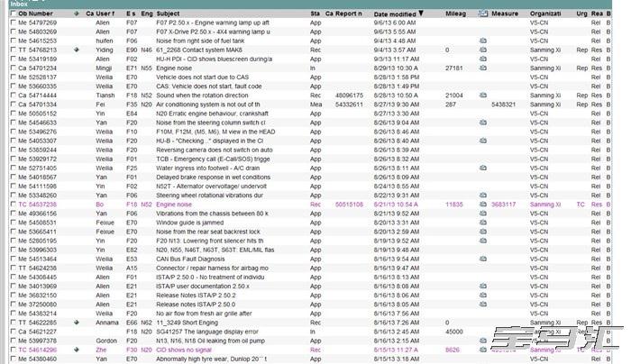The width and height of the screenshot is (631, 364).
Task: Open the attachment icon in row 54513464
Action: (483, 259)
